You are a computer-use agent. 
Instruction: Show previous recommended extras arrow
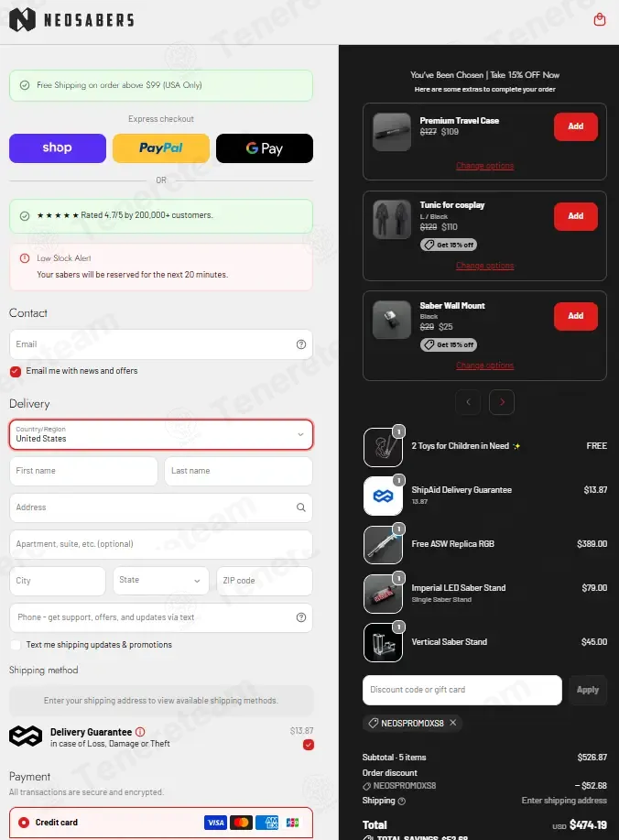click(468, 402)
